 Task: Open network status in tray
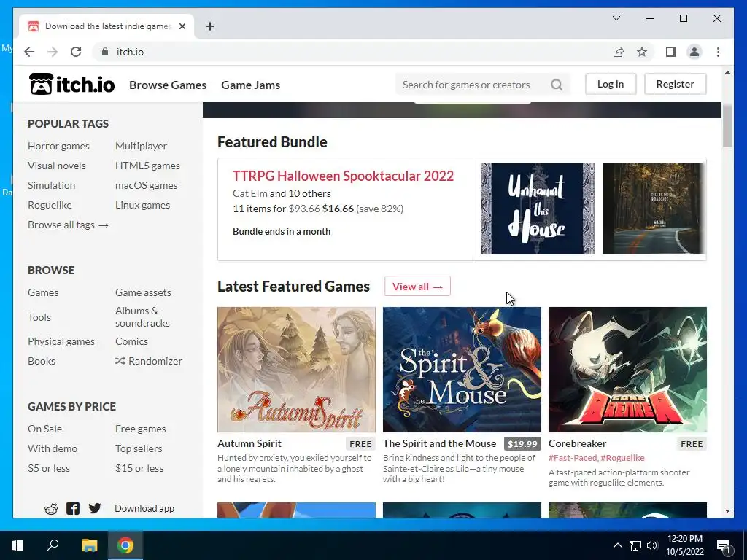coord(635,545)
